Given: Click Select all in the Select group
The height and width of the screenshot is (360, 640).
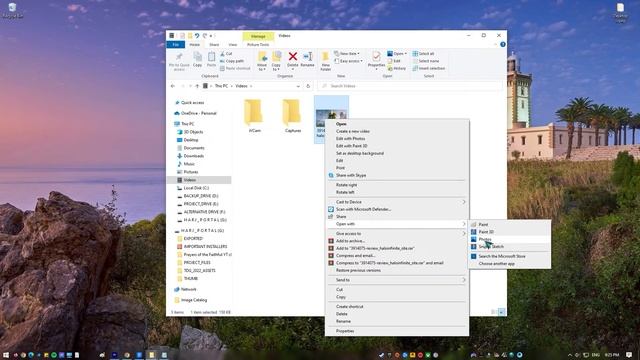Looking at the screenshot, I should [423, 53].
